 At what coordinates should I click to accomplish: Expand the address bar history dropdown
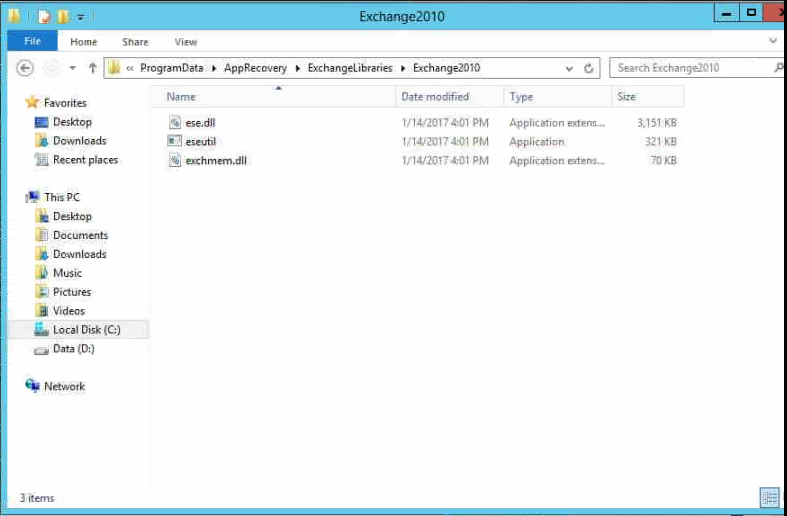(569, 68)
